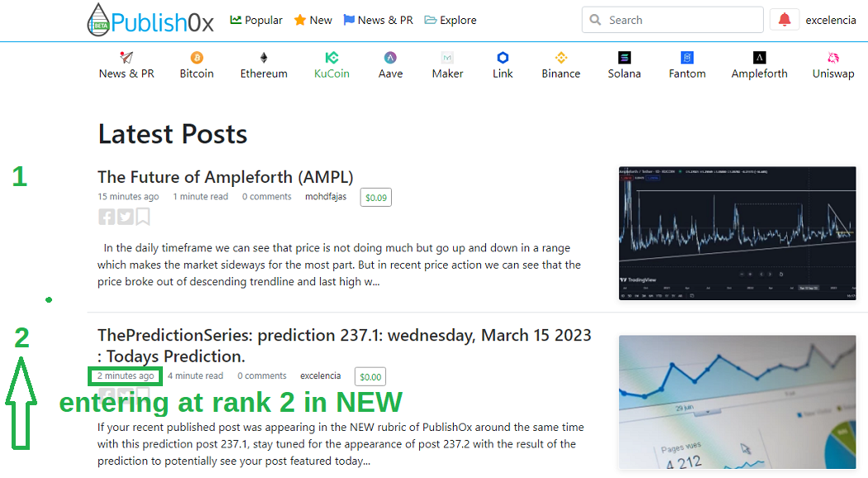Click the flag icon beside News & PR
This screenshot has height=478, width=868.
coord(349,20)
